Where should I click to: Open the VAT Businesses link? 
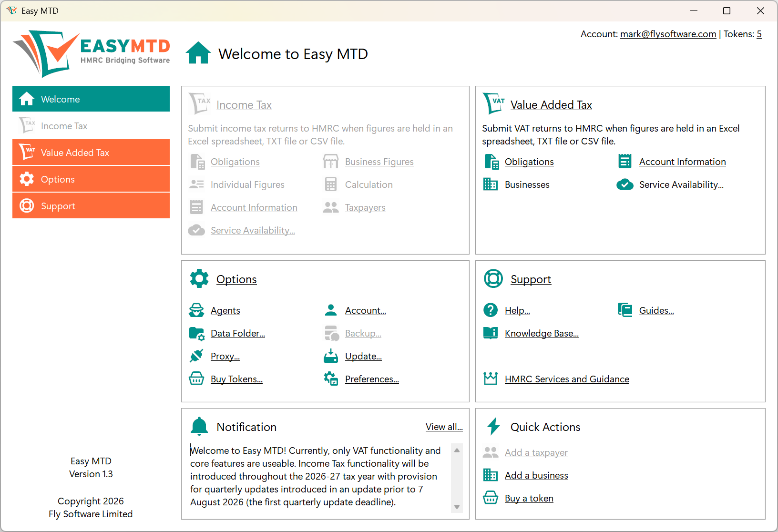click(527, 184)
